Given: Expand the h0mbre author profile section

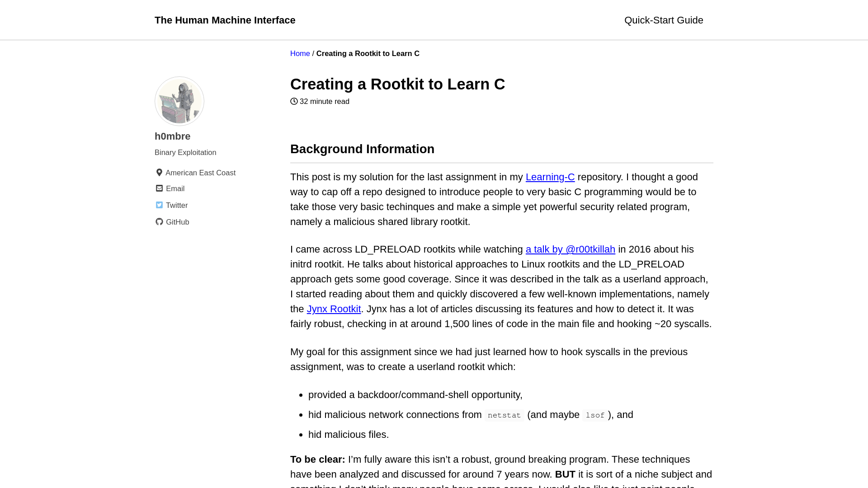Looking at the screenshot, I should pyautogui.click(x=172, y=136).
